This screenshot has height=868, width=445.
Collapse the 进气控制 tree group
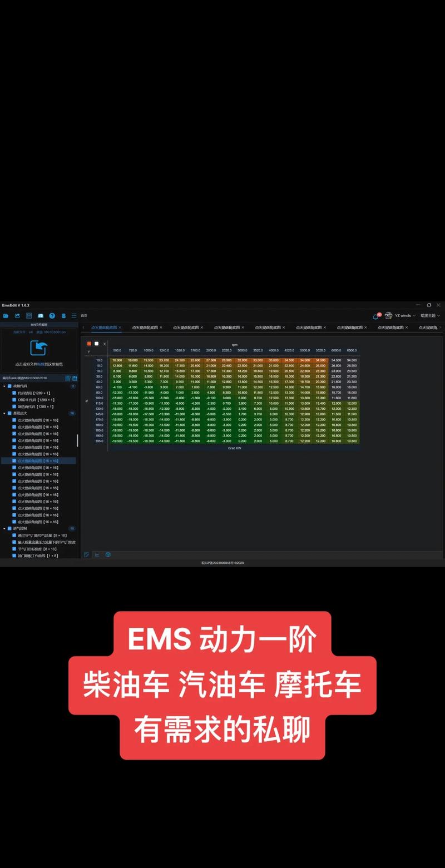(x=4, y=528)
